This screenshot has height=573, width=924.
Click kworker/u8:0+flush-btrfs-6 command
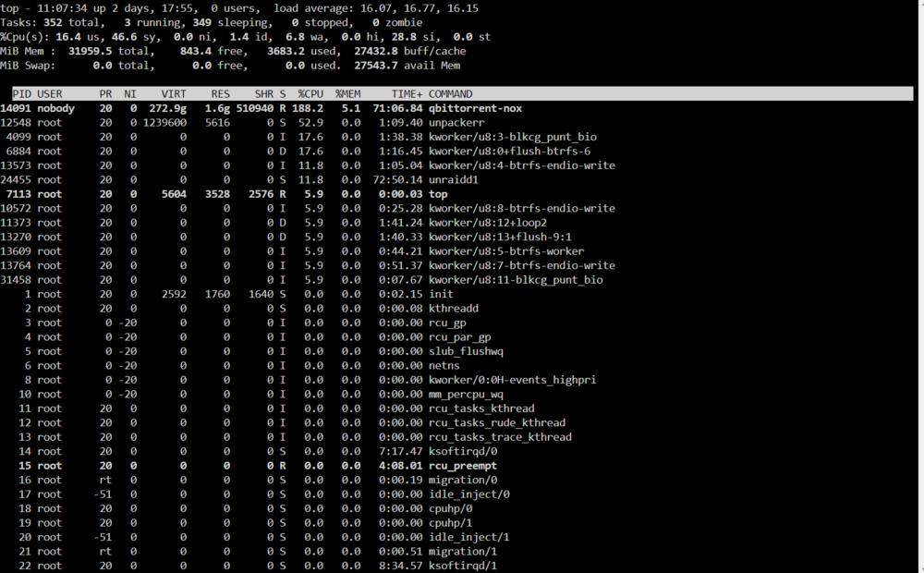click(509, 151)
